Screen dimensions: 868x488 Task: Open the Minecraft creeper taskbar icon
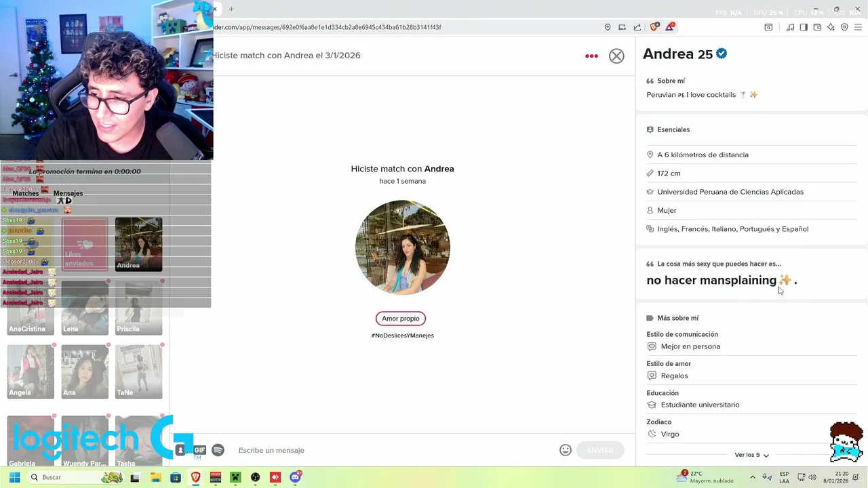[235, 477]
